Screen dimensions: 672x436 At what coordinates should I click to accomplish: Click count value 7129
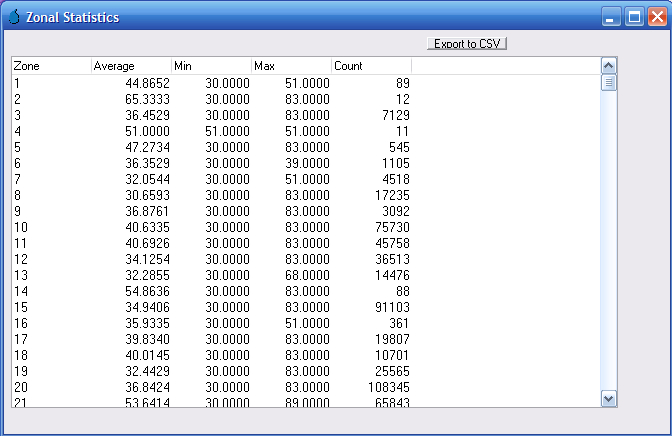pos(396,115)
